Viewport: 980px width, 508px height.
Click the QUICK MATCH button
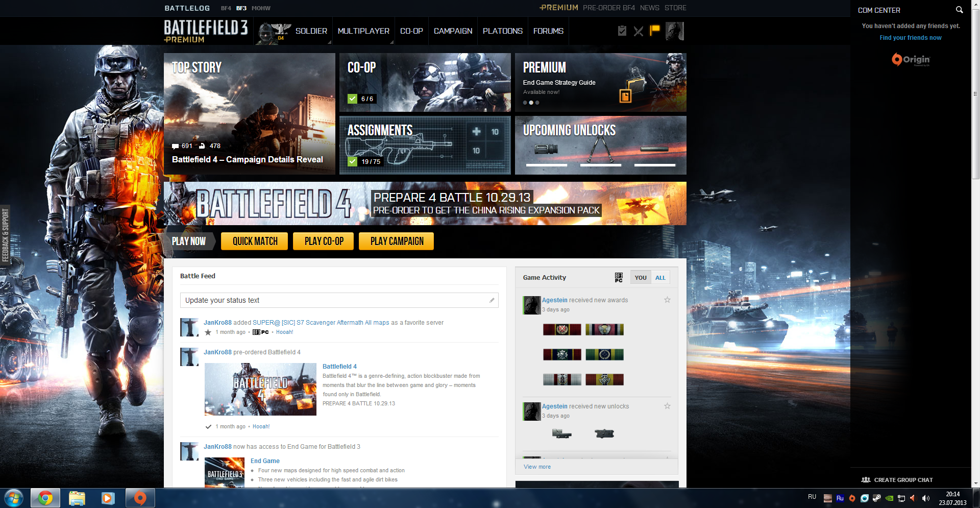[x=255, y=241]
